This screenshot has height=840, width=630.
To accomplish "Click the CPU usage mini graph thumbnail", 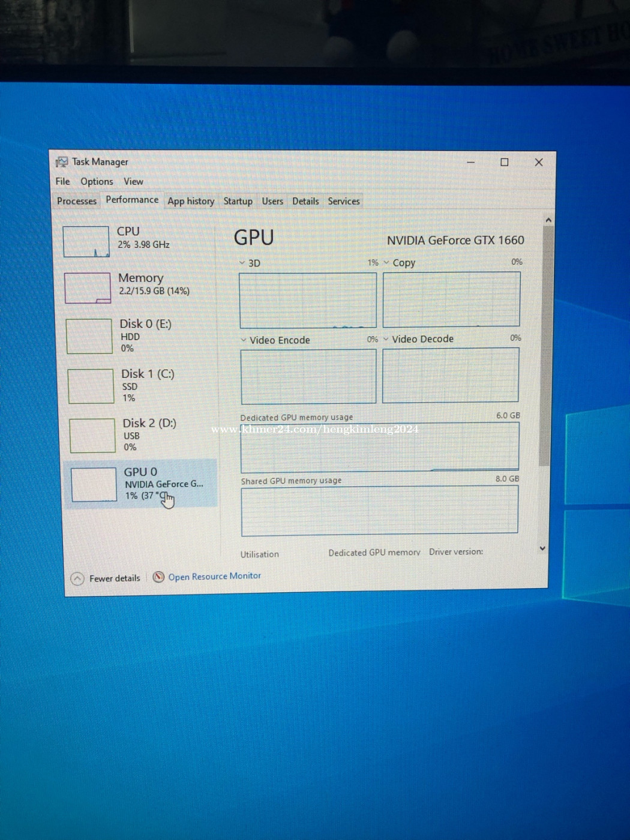I will (x=86, y=241).
